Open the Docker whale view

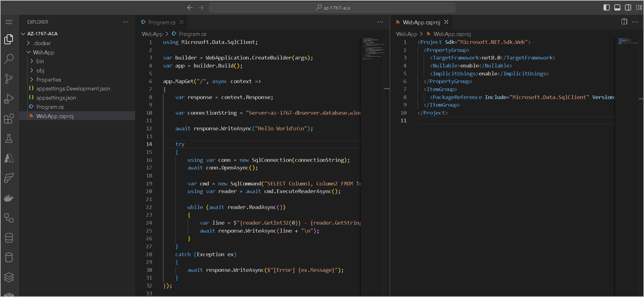pyautogui.click(x=9, y=198)
